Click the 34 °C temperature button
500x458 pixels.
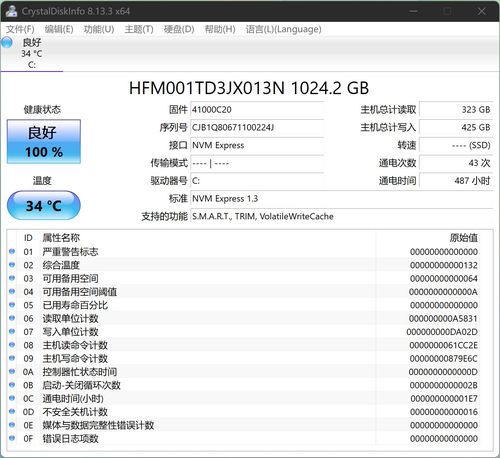(44, 205)
